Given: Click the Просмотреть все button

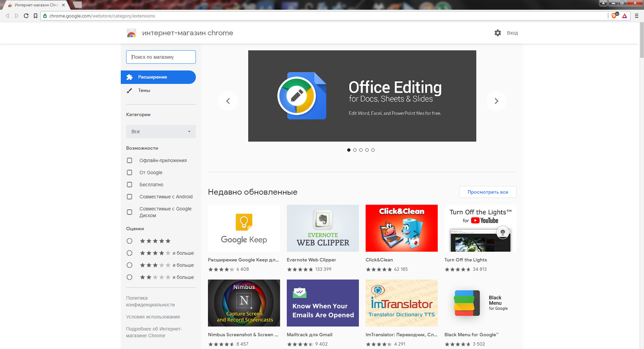Looking at the screenshot, I should pos(488,192).
